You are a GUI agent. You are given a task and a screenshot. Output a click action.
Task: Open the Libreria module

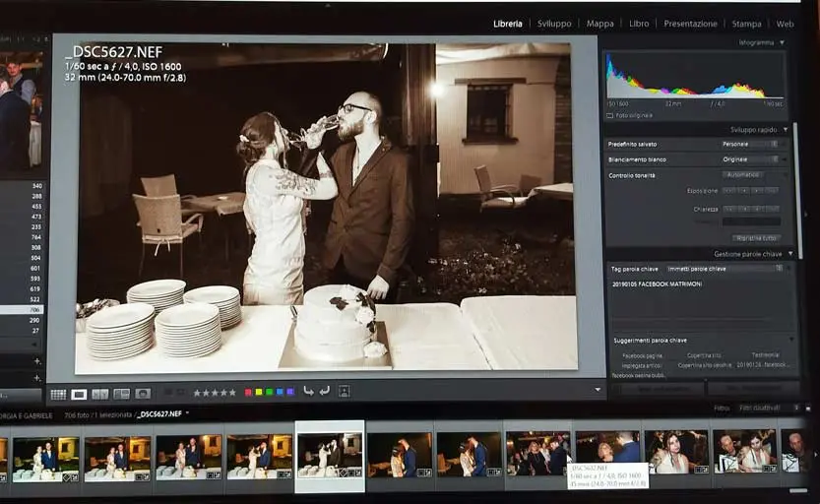pyautogui.click(x=507, y=24)
